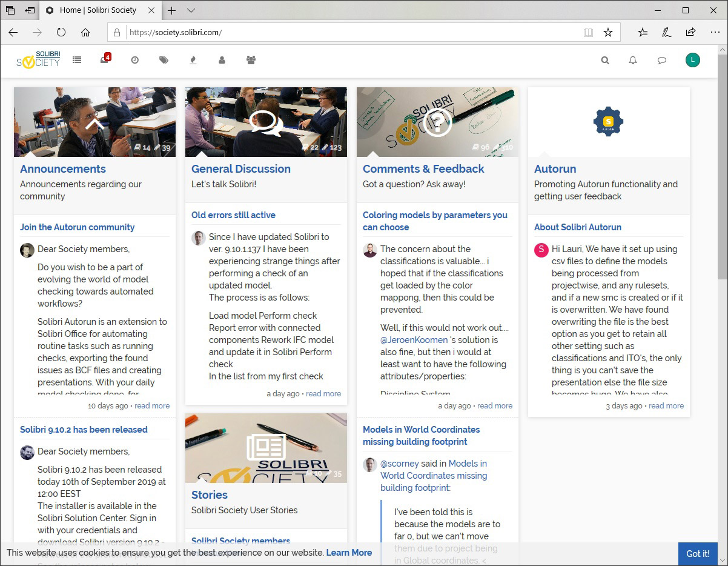Click the Comments & Feedback banner image
Viewport: 728px width, 566px height.
coord(437,122)
